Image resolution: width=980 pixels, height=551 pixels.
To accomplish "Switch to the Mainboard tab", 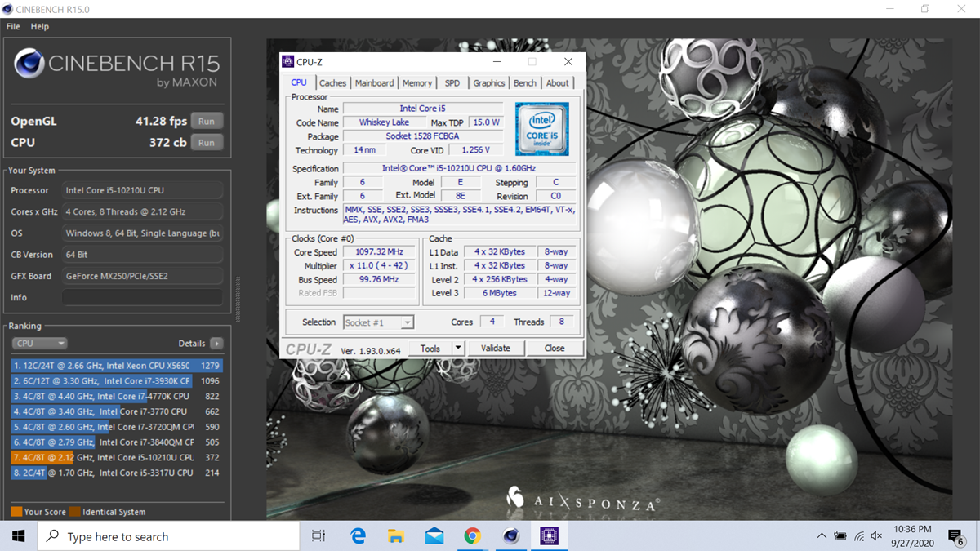I will [x=374, y=83].
